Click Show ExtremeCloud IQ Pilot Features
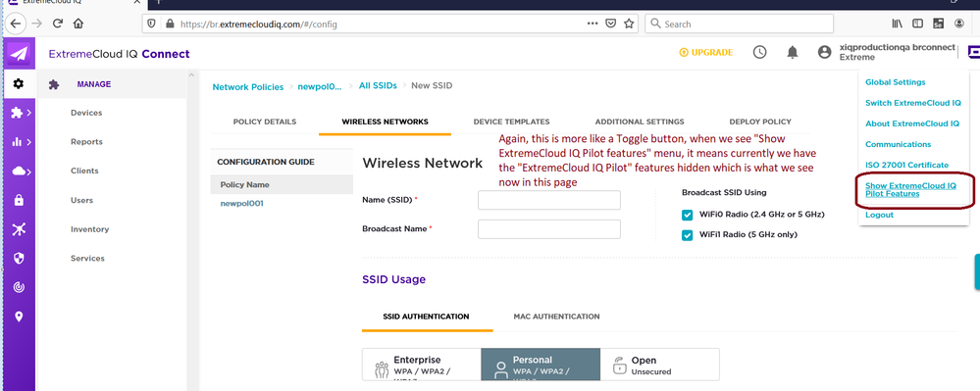The width and height of the screenshot is (980, 391). point(910,190)
